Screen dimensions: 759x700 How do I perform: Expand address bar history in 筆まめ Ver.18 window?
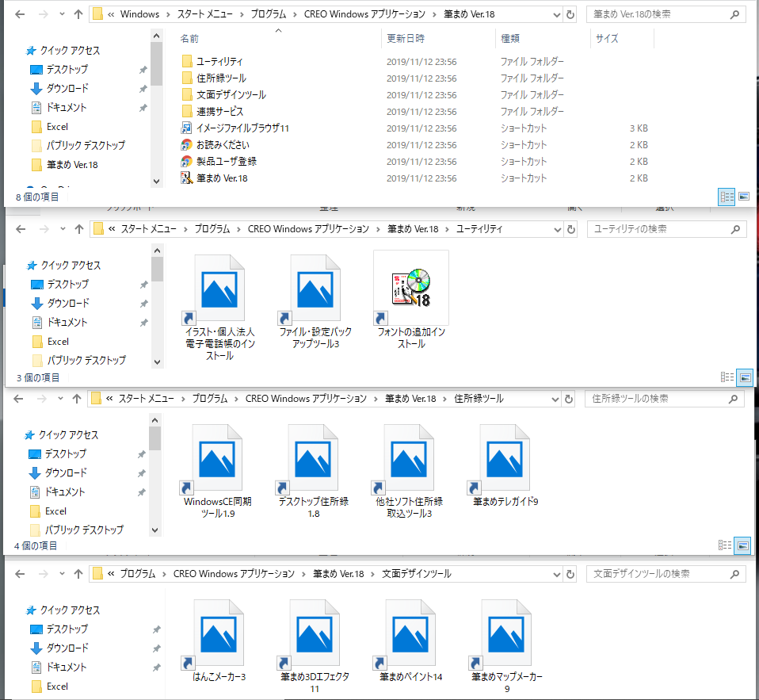(557, 14)
